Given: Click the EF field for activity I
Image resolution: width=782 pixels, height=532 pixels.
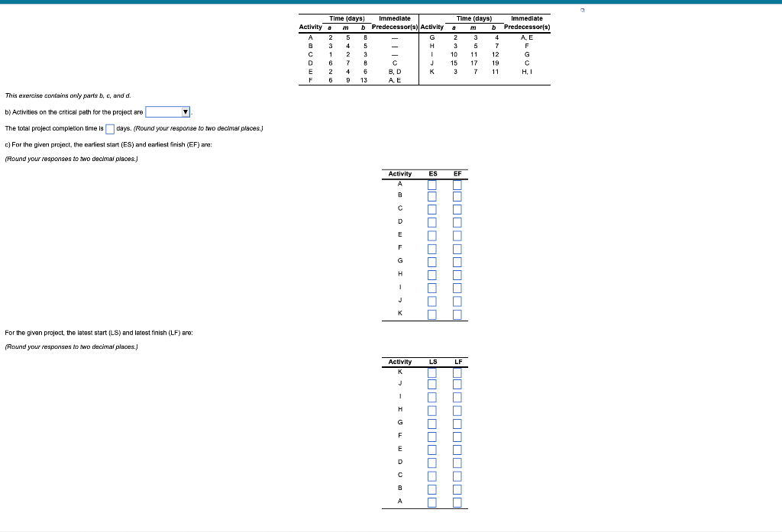Looking at the screenshot, I should pyautogui.click(x=457, y=289).
